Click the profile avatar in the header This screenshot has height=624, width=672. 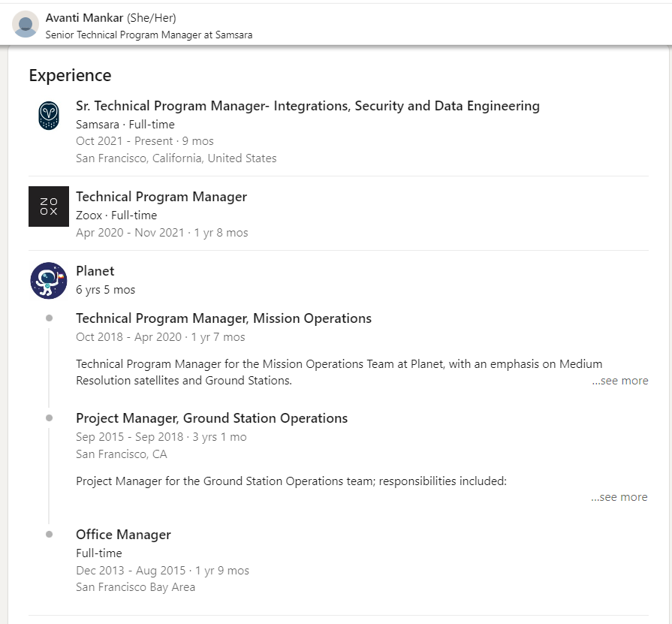[x=26, y=24]
